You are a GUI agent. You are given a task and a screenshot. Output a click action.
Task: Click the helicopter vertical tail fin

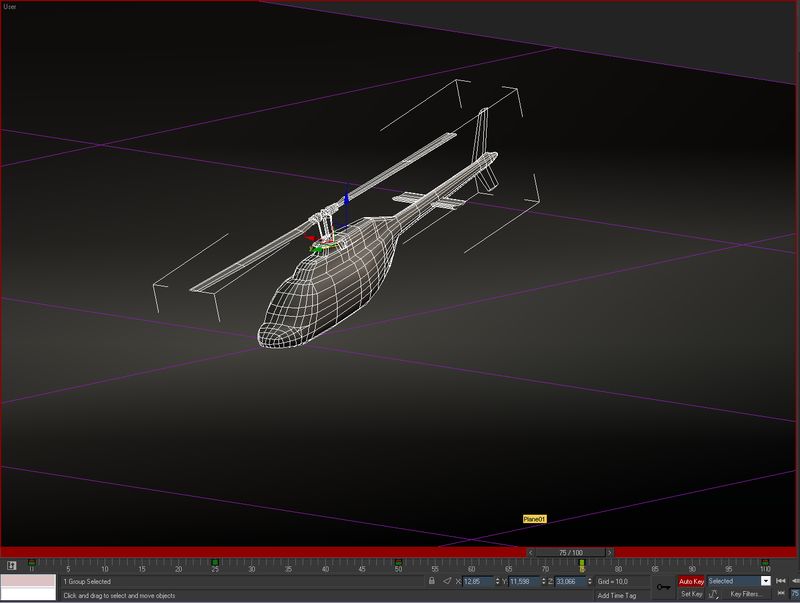[481, 134]
